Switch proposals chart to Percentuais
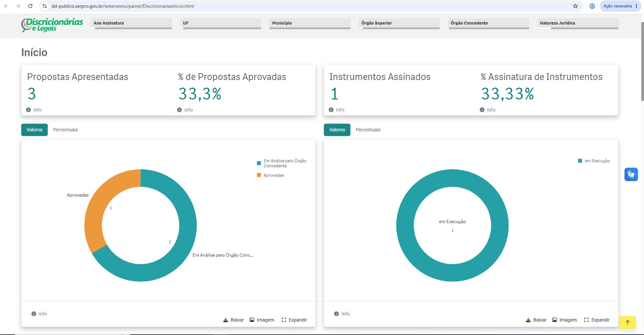 (x=66, y=130)
